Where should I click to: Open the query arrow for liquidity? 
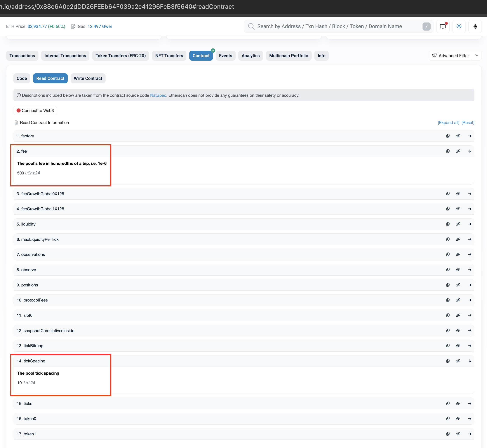(470, 224)
